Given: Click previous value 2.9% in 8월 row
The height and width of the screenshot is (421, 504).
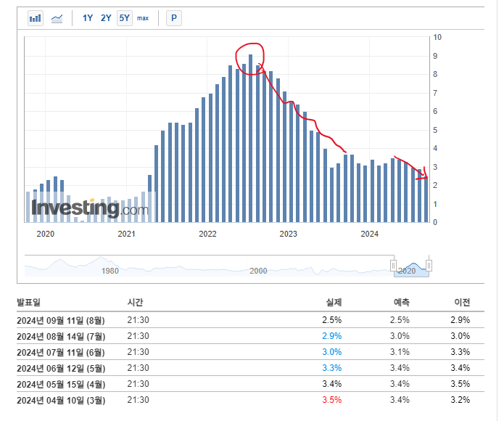Looking at the screenshot, I should coord(460,320).
